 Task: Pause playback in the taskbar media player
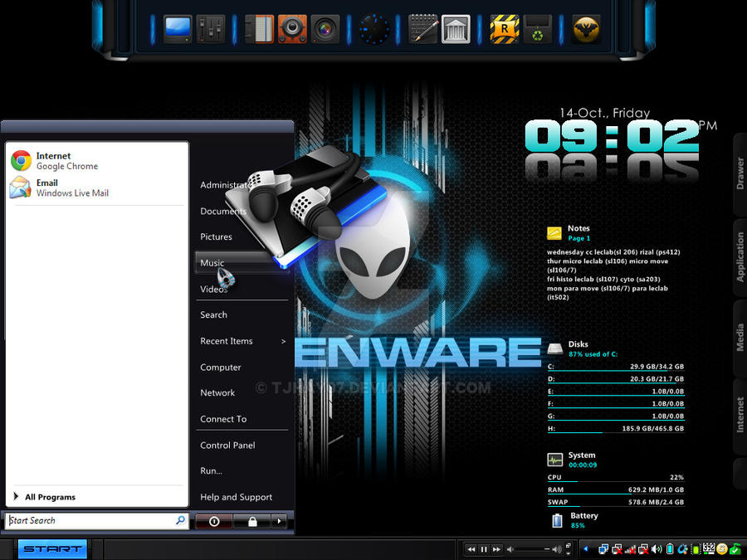click(484, 549)
